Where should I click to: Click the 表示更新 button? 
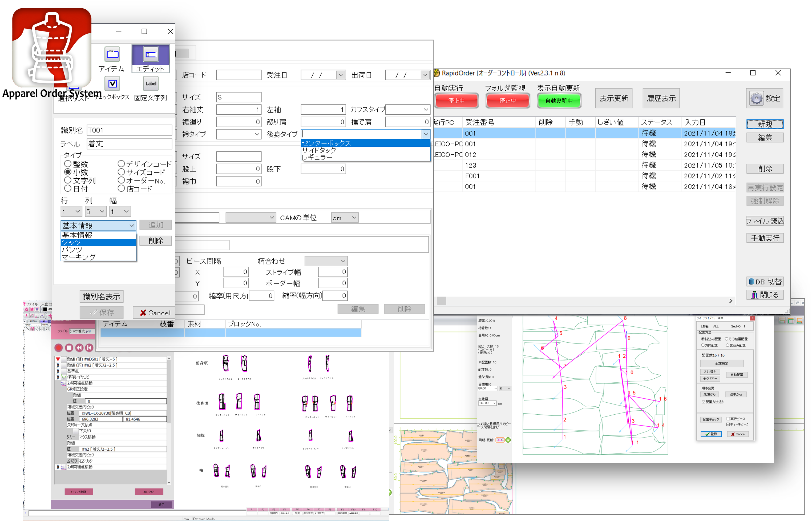point(613,98)
